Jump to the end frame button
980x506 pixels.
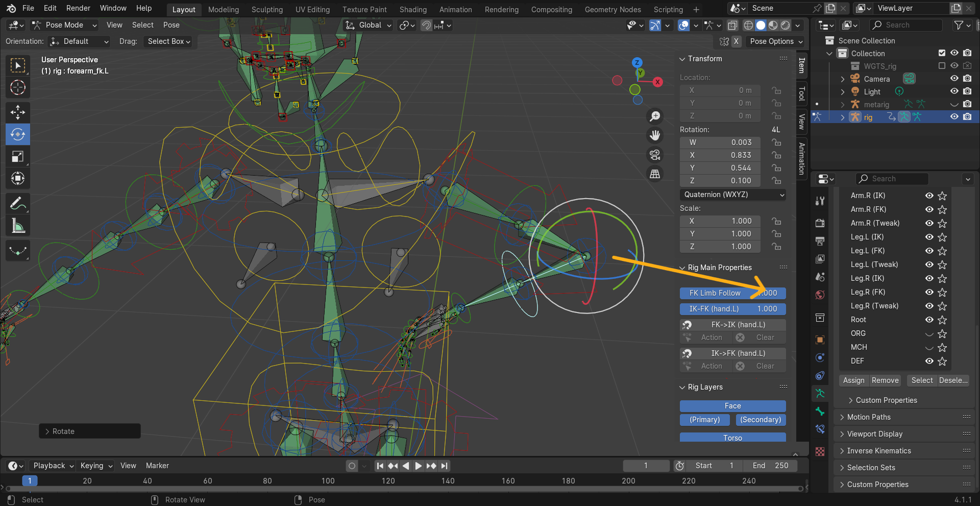click(x=445, y=466)
